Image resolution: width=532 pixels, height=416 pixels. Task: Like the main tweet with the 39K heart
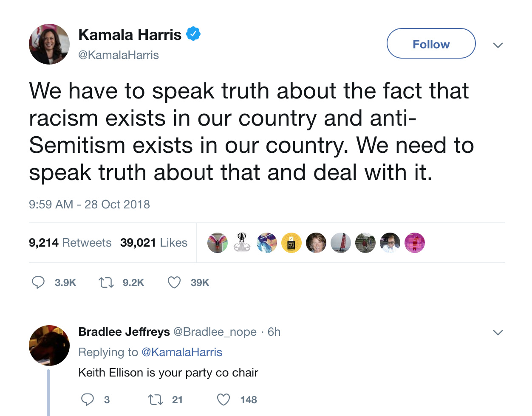pos(174,282)
